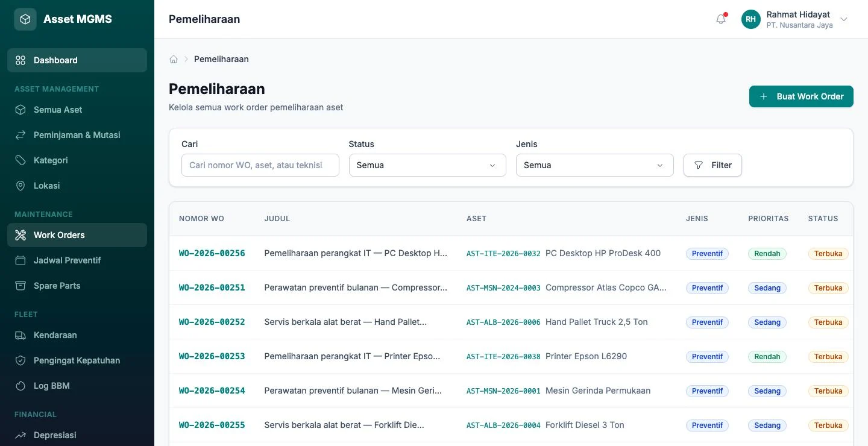Click the Spare Parts box icon
The height and width of the screenshot is (446, 868).
(20, 286)
